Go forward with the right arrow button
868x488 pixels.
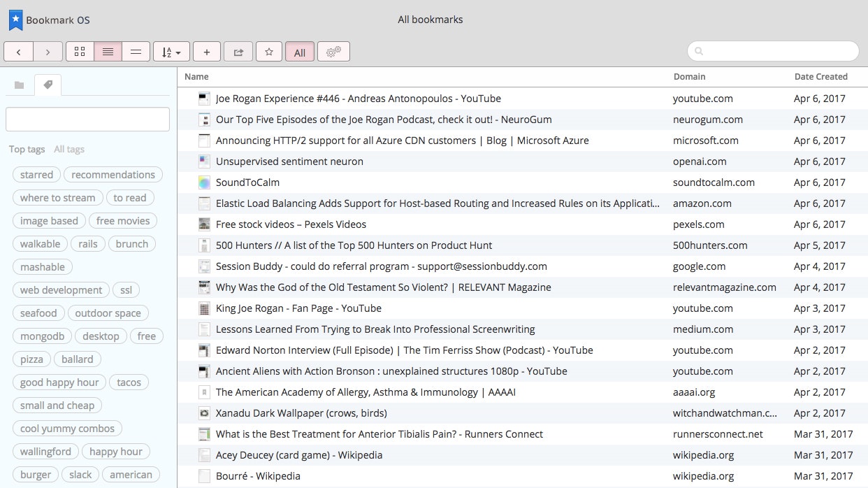point(48,52)
